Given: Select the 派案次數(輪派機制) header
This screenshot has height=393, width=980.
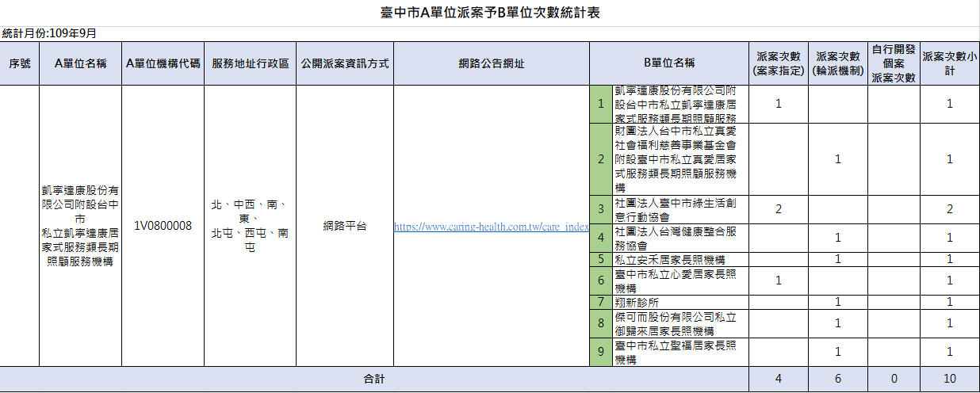Looking at the screenshot, I should point(838,63).
